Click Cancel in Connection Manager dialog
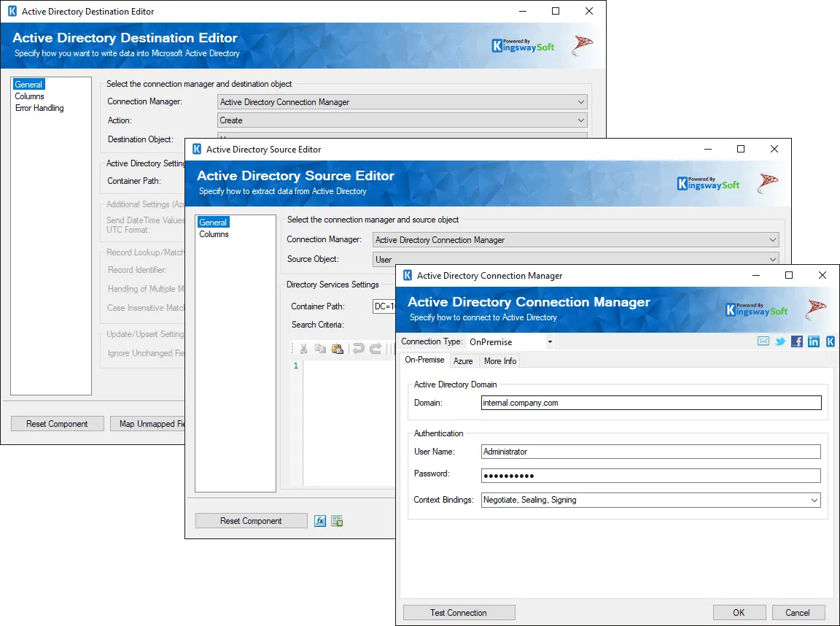840x626 pixels. [x=797, y=613]
